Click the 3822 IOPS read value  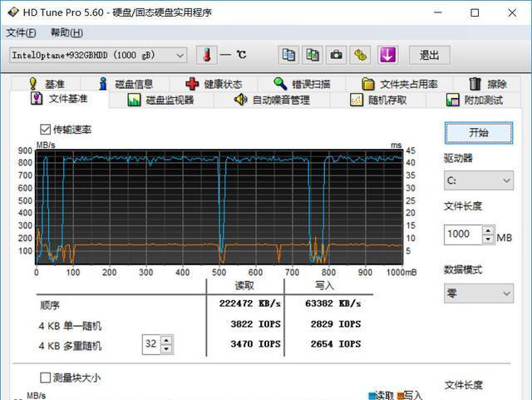(x=255, y=324)
